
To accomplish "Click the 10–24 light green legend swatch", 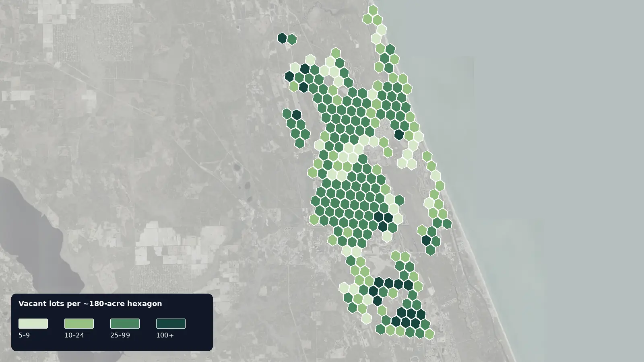I will pyautogui.click(x=79, y=323).
